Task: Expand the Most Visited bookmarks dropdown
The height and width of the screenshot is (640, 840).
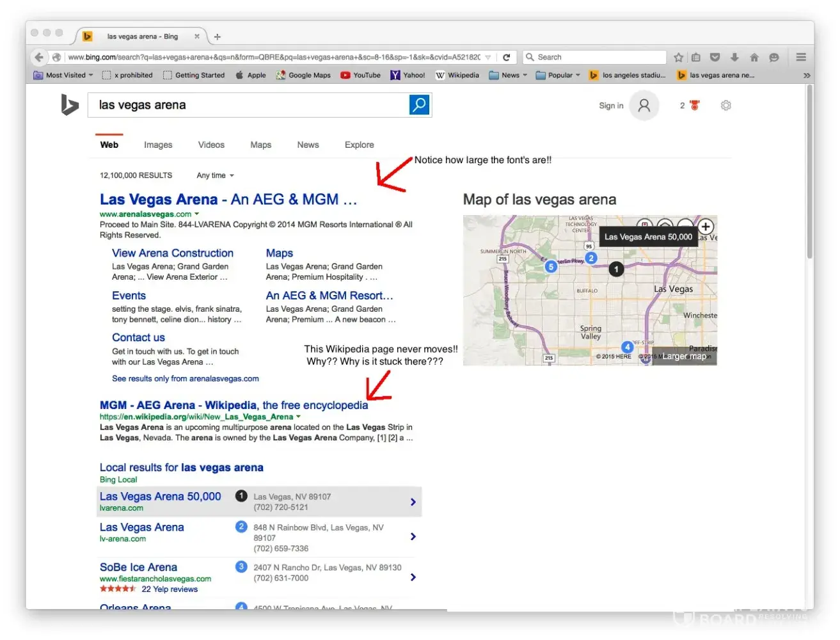Action: tap(63, 75)
